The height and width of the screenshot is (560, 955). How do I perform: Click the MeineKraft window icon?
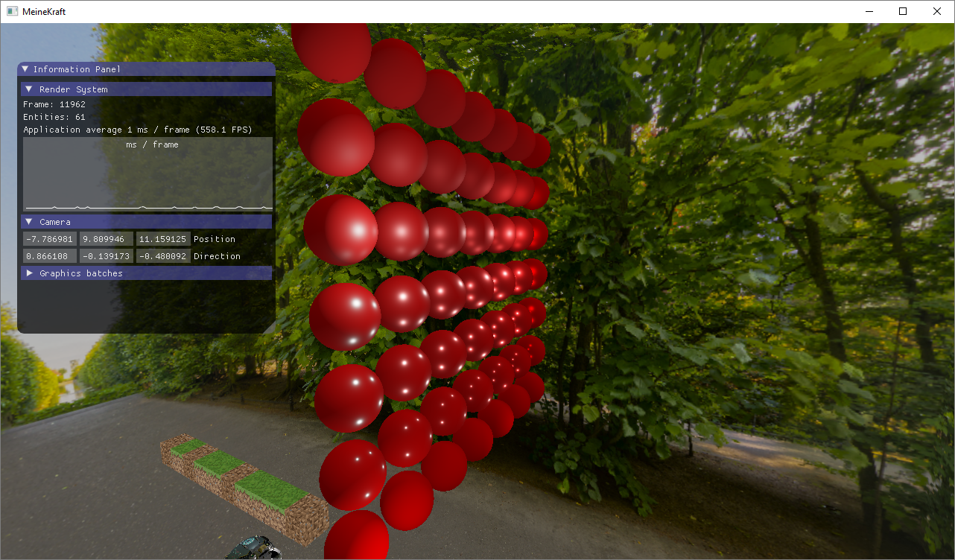(x=12, y=11)
